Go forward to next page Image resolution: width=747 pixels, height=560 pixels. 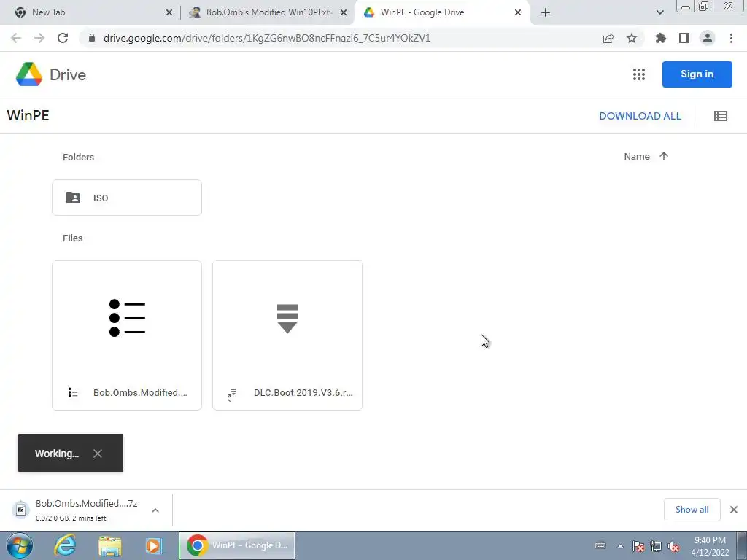point(39,38)
